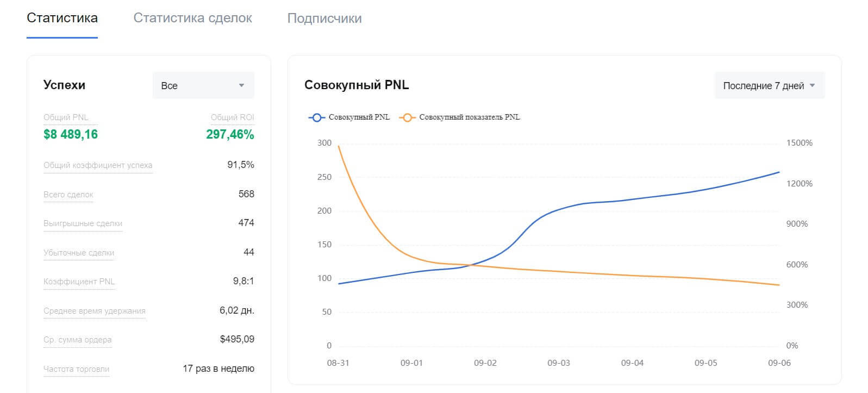Click the arrow in Последние 7 дней selector
This screenshot has width=868, height=393.
click(813, 85)
